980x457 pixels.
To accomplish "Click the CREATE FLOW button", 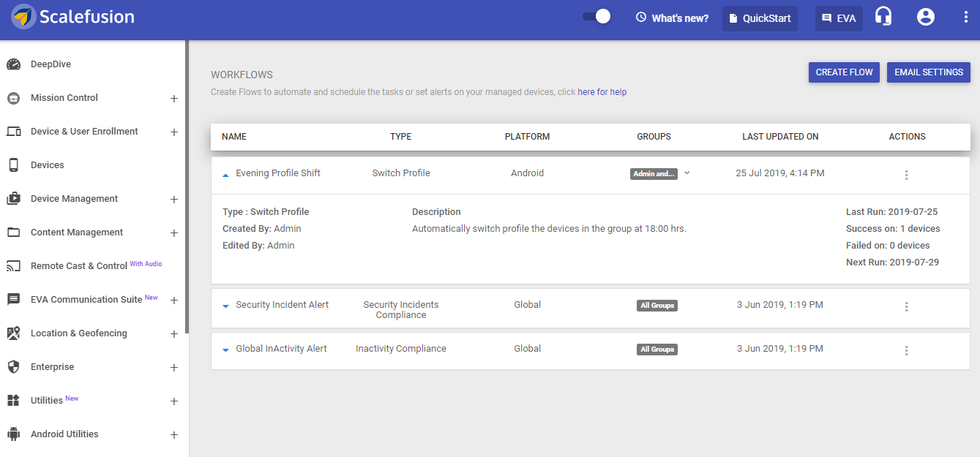I will click(843, 72).
